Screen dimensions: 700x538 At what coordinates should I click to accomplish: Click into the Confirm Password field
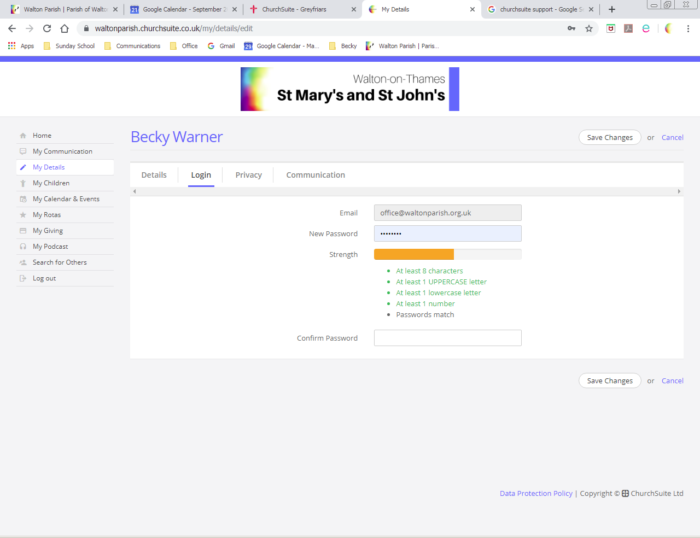tap(447, 338)
